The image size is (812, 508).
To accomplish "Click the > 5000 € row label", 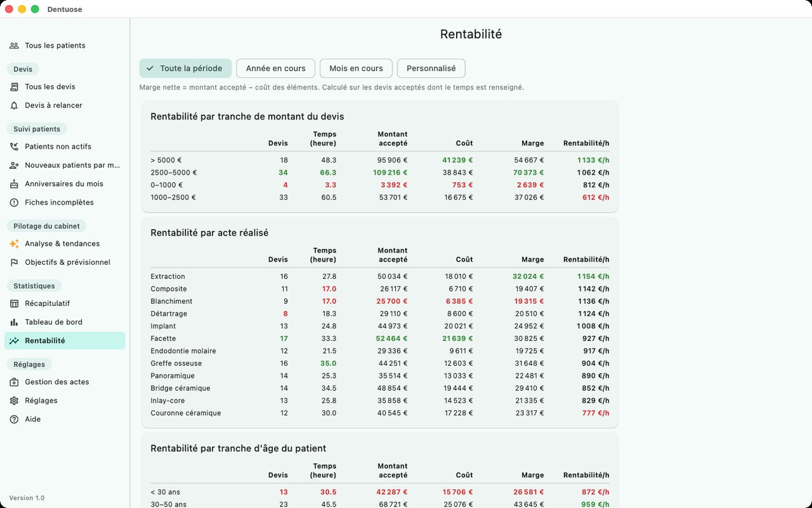I will 166,161.
